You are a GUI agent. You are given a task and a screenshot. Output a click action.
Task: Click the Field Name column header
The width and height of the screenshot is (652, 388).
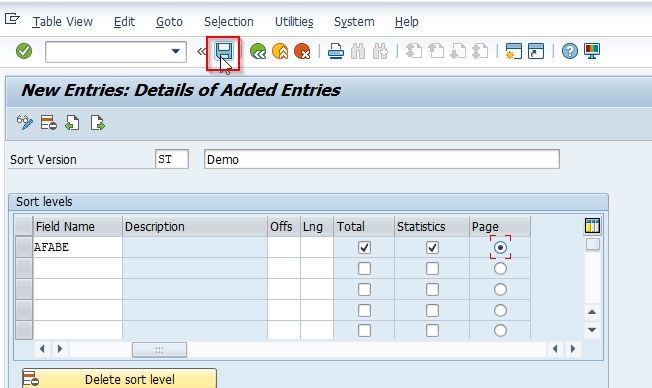pyautogui.click(x=78, y=227)
